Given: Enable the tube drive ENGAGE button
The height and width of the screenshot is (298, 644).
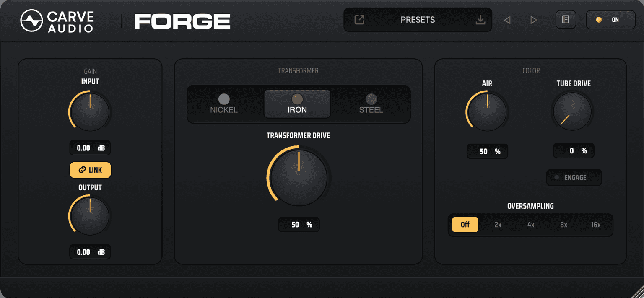Looking at the screenshot, I should (x=574, y=178).
